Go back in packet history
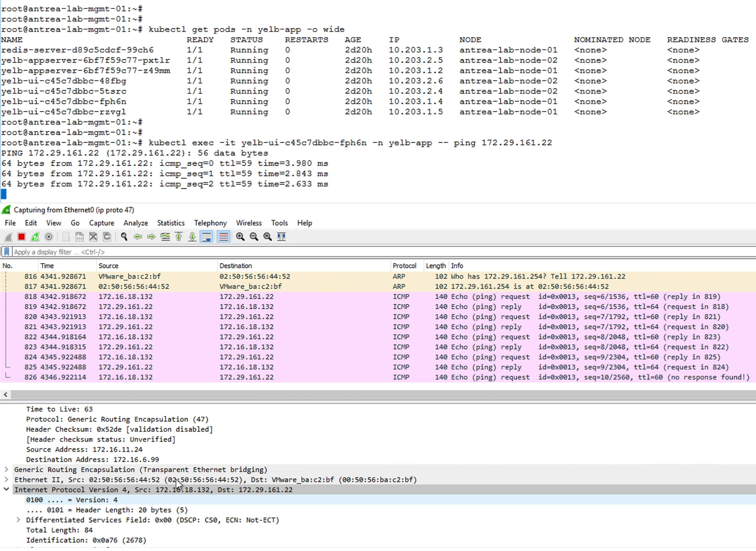This screenshot has height=551, width=756. 137,237
